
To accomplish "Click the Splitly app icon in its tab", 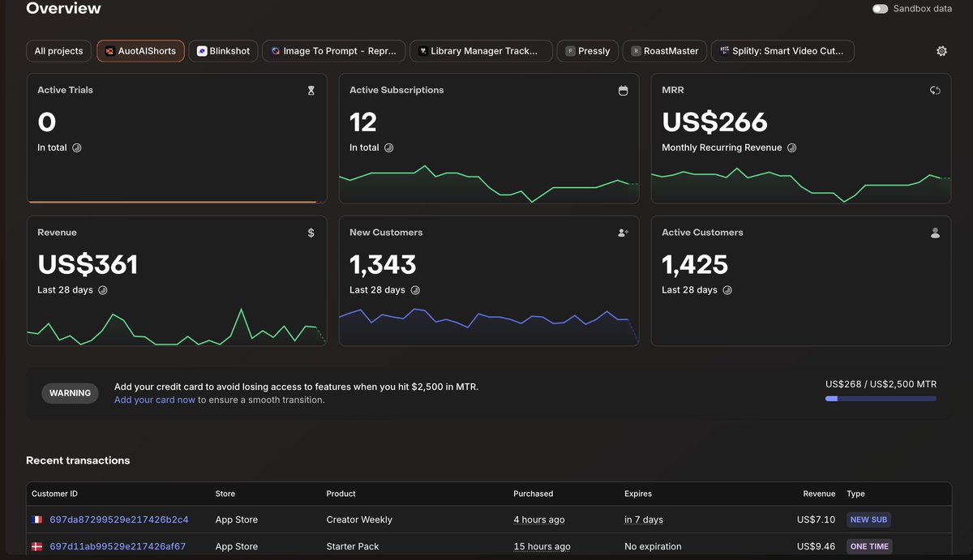I will (x=724, y=51).
